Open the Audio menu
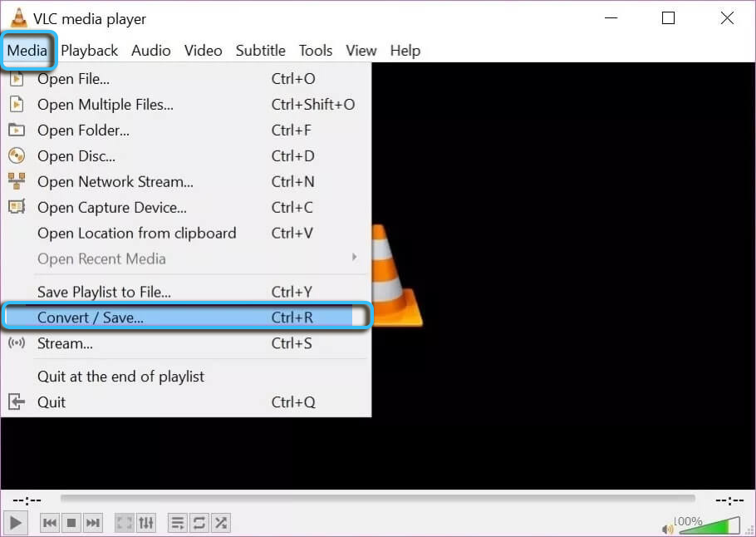This screenshot has width=756, height=537. pyautogui.click(x=151, y=50)
